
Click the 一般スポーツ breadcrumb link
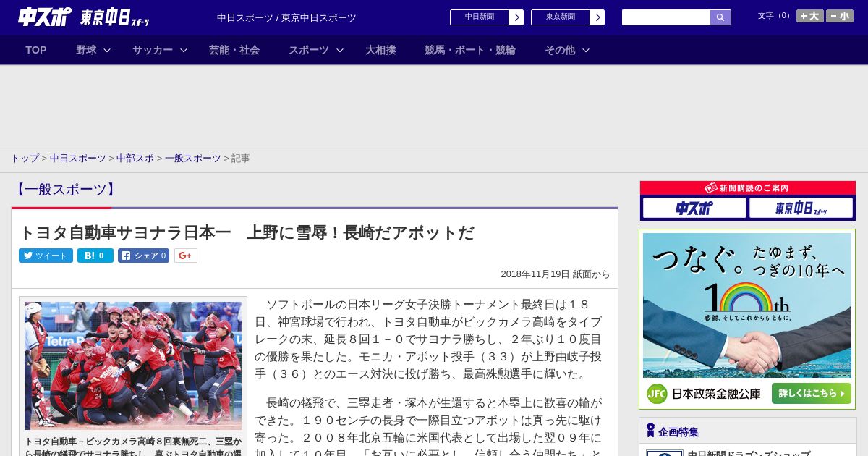pyautogui.click(x=193, y=158)
